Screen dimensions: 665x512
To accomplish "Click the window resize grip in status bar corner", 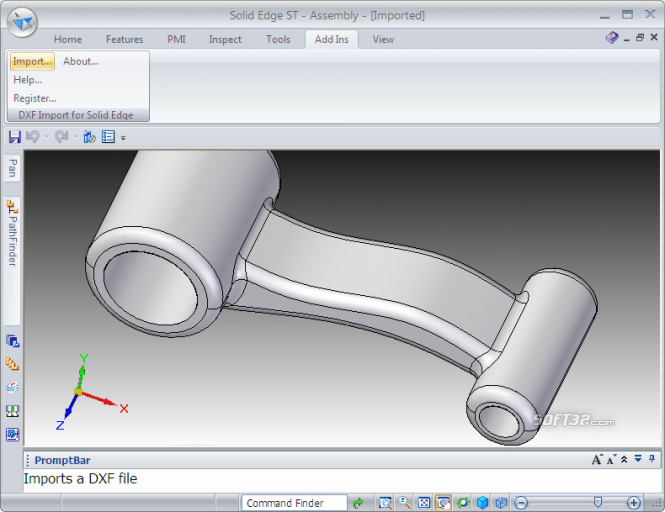I will [x=657, y=504].
